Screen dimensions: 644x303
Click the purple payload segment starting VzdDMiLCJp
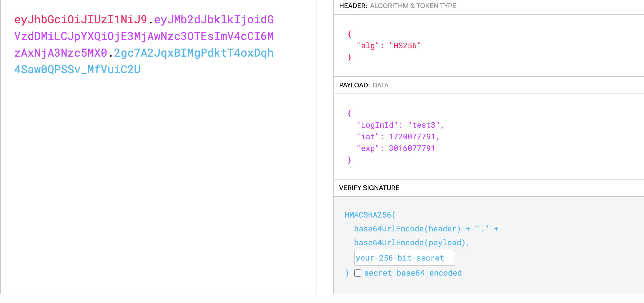(144, 36)
